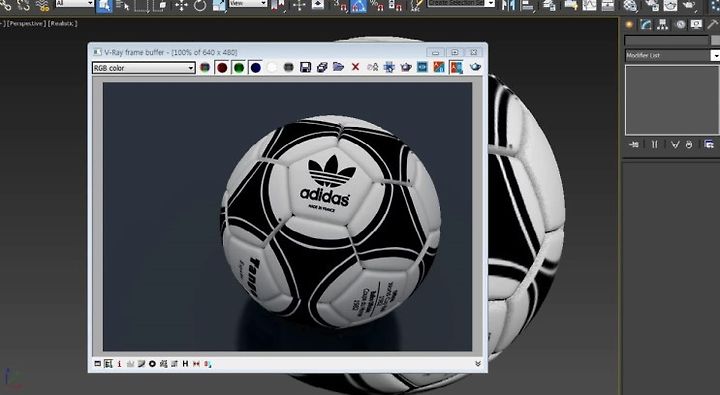Toggle white balance correction in bottom bar
This screenshot has width=720, height=395.
pos(130,364)
